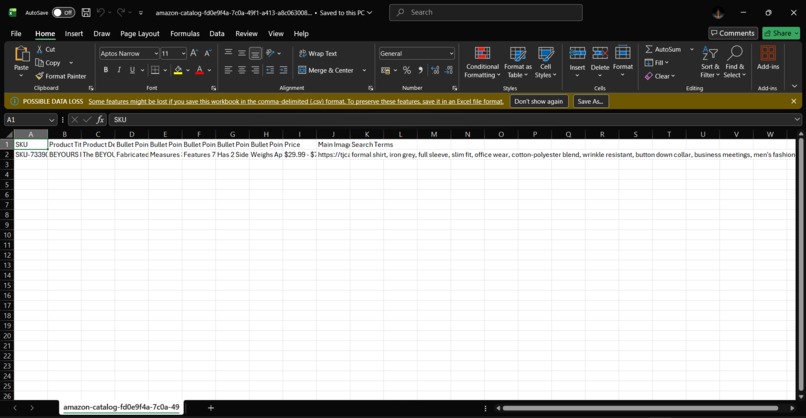806x418 pixels.
Task: Switch to the Insert tab
Action: point(74,33)
